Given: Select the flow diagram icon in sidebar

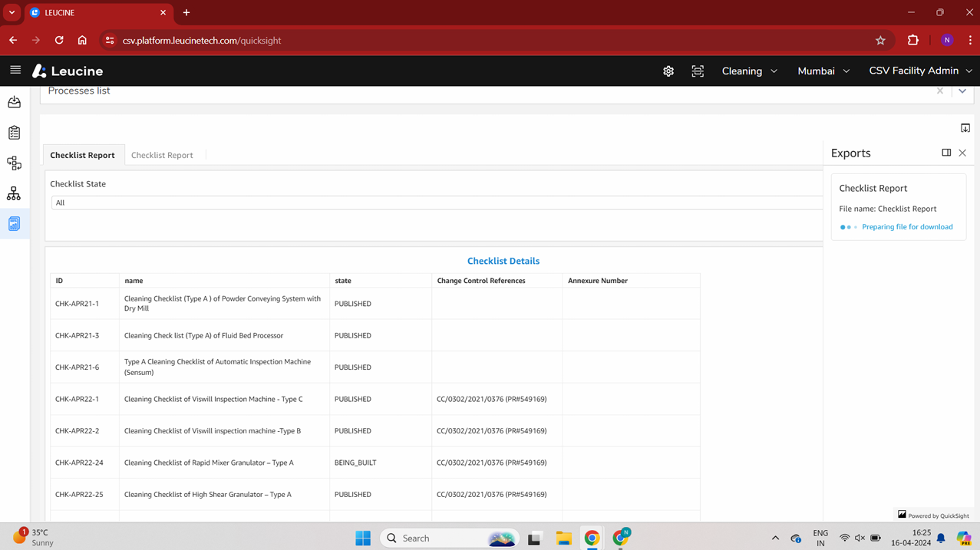Looking at the screenshot, I should coord(14,163).
